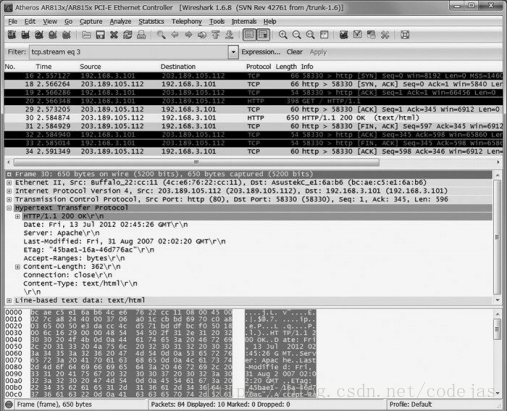This screenshot has height=411, width=507.
Task: Open the list of capture interfaces
Action: pyautogui.click(x=12, y=35)
